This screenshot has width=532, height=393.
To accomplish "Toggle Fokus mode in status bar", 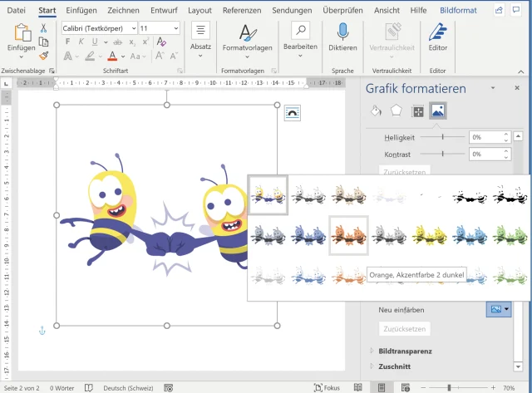I will point(326,387).
